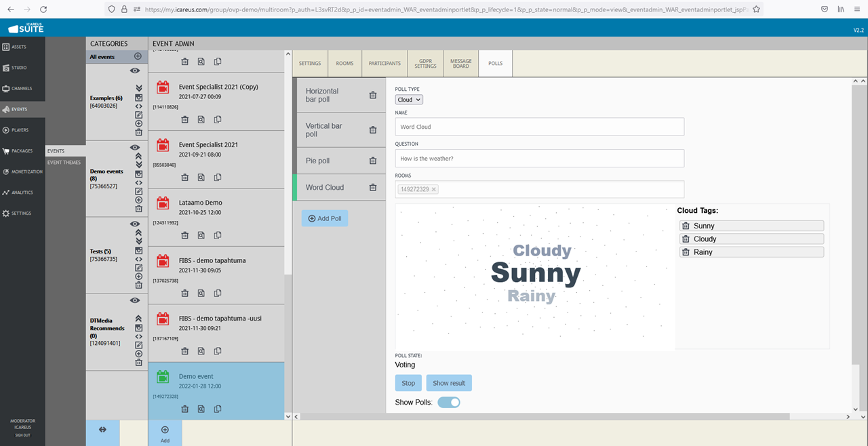Move Tests category up with chevron
Image resolution: width=868 pixels, height=446 pixels.
tap(138, 232)
